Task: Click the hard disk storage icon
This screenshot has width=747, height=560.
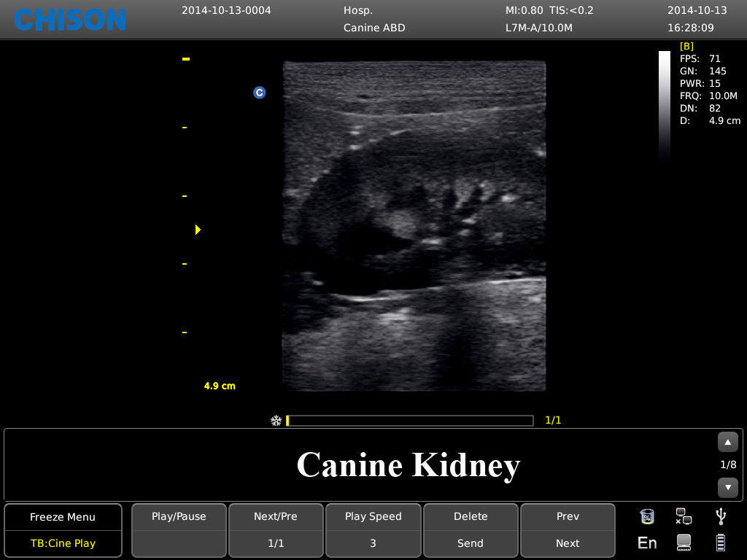Action: click(x=684, y=542)
